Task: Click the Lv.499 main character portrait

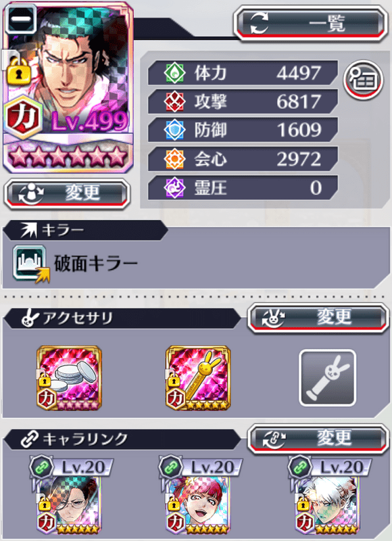Action: pyautogui.click(x=68, y=87)
